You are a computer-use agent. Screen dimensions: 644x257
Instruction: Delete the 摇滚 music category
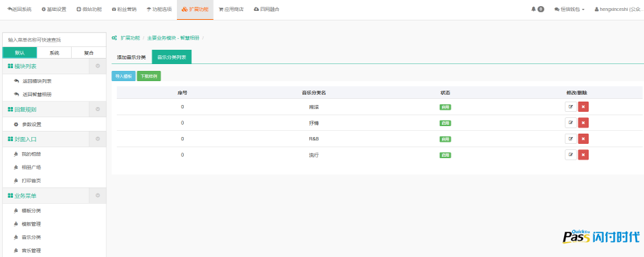click(x=583, y=107)
